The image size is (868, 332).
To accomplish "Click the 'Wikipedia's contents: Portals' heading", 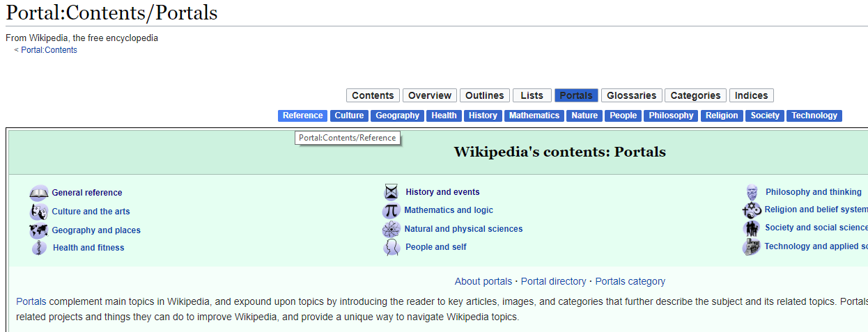I will (x=560, y=152).
